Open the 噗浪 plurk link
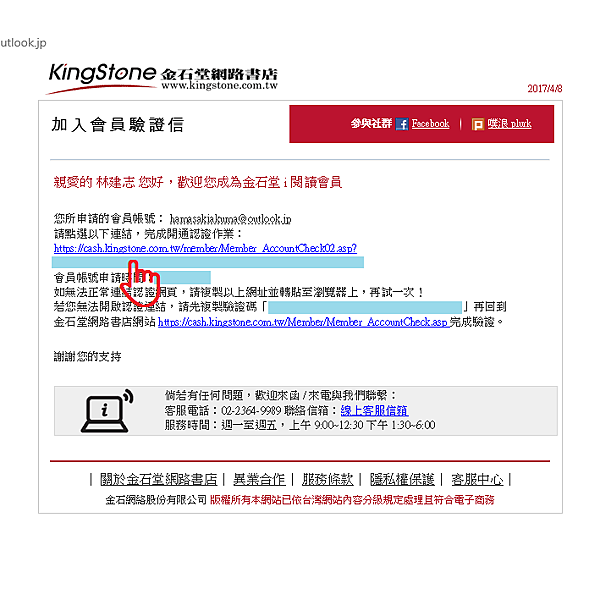The height and width of the screenshot is (600, 600). [x=509, y=124]
